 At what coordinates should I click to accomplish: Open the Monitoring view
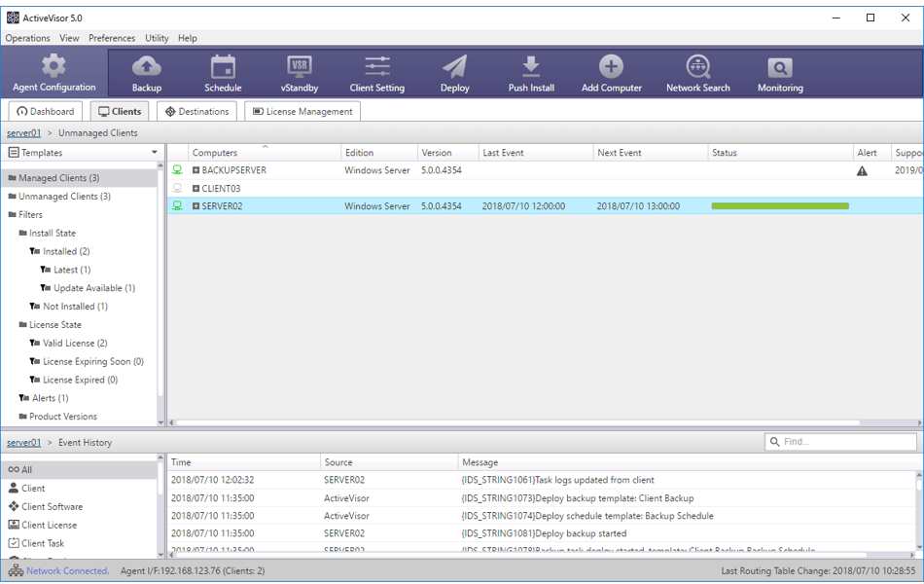click(779, 70)
